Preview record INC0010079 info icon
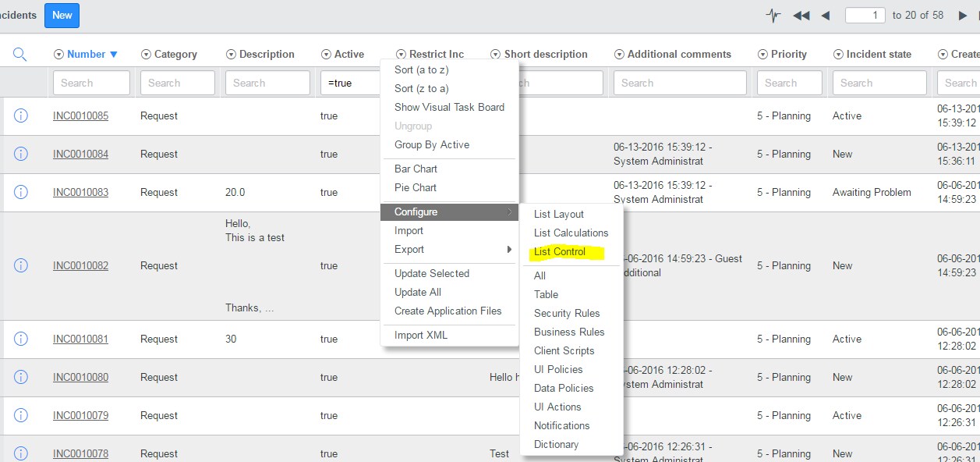 [x=21, y=415]
